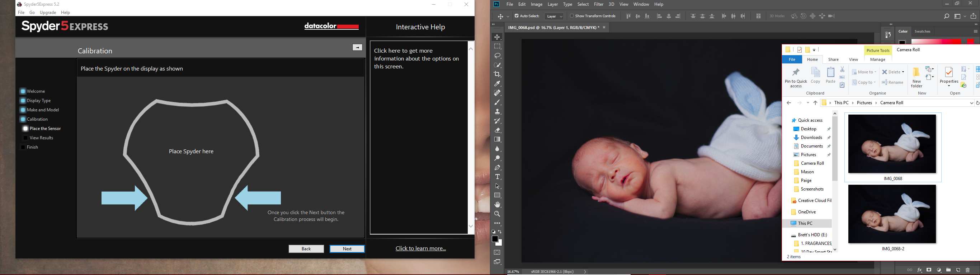Select the Zoom tool in toolbox

point(497,214)
